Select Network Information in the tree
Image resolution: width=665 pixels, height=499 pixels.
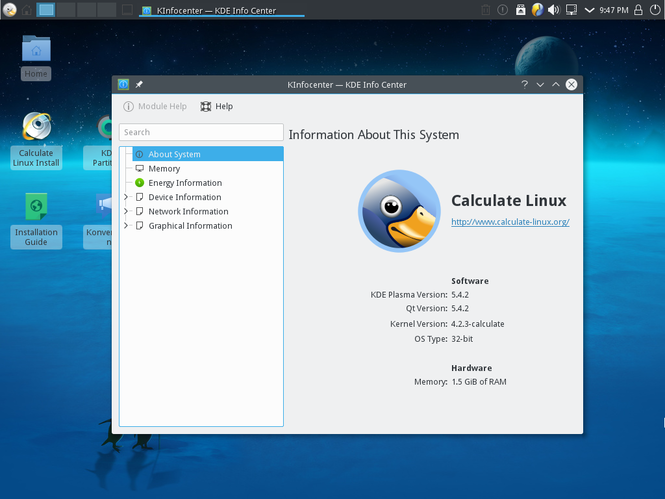(188, 212)
